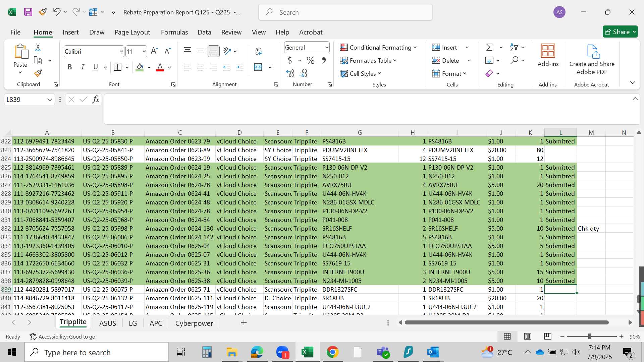The image size is (644, 362).
Task: Open the font size dropdown
Action: pyautogui.click(x=144, y=52)
